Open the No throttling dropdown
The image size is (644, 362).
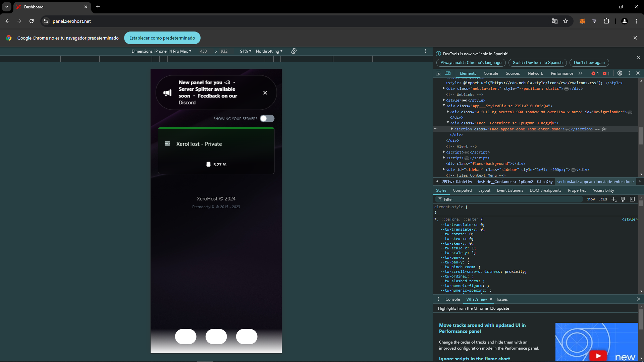tap(269, 51)
